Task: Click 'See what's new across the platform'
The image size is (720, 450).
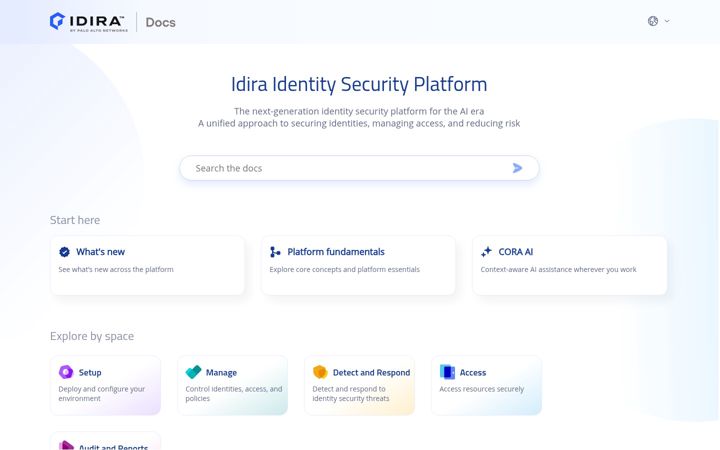Action: pos(116,270)
